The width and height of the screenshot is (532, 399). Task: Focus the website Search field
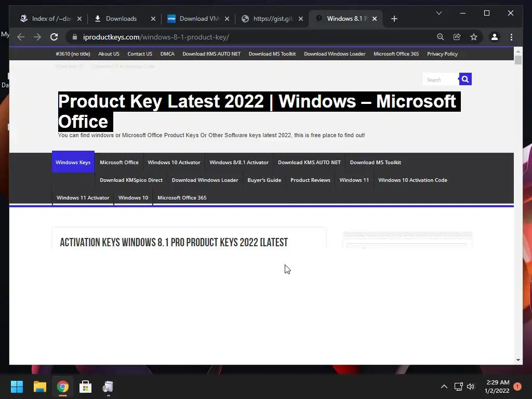coord(441,79)
